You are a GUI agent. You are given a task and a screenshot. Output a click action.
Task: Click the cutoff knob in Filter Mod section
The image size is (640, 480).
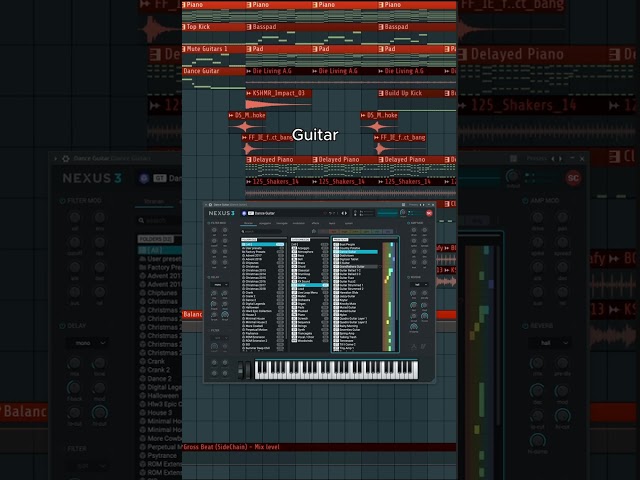pos(214,241)
